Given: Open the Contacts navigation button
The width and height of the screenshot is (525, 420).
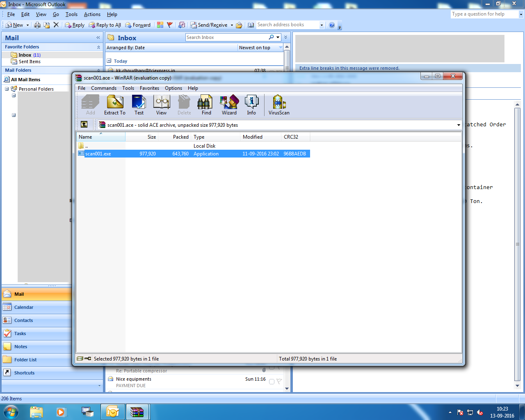Looking at the screenshot, I should [23, 320].
